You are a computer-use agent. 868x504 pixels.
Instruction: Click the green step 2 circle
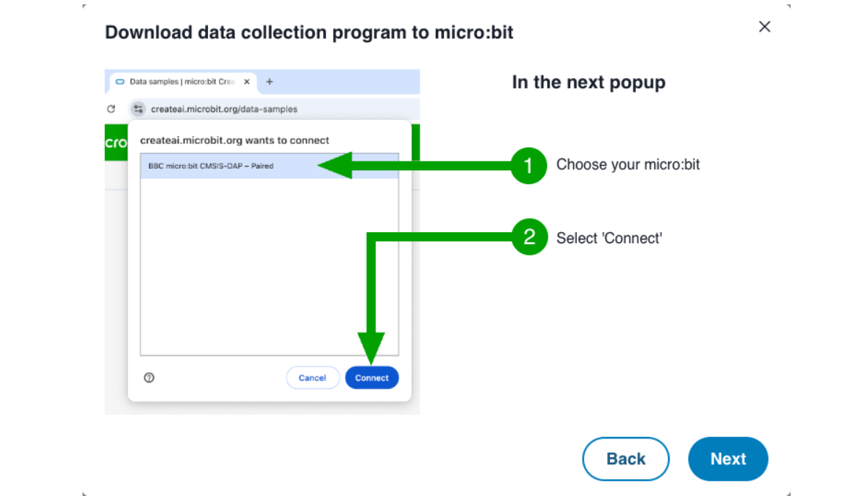pyautogui.click(x=529, y=237)
